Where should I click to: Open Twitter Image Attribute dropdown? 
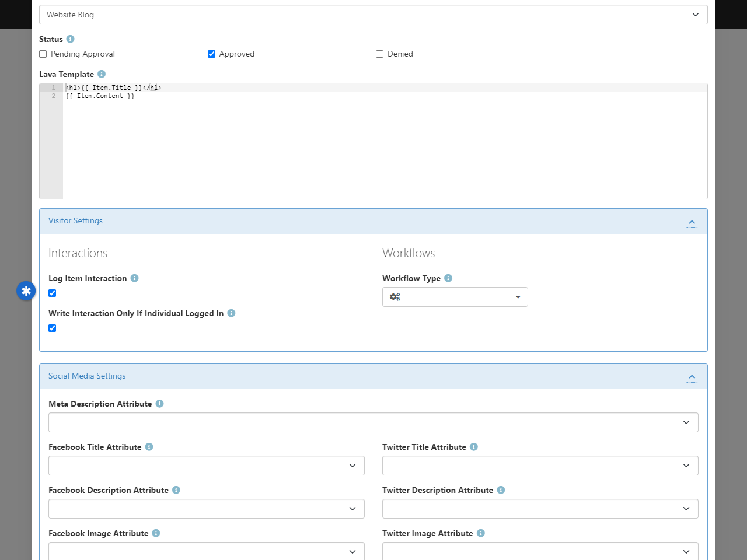tap(540, 551)
